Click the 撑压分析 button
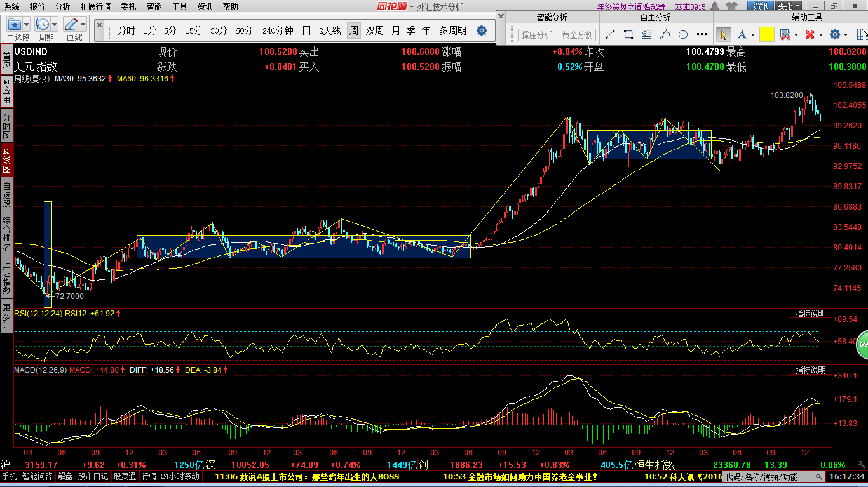 tap(536, 35)
